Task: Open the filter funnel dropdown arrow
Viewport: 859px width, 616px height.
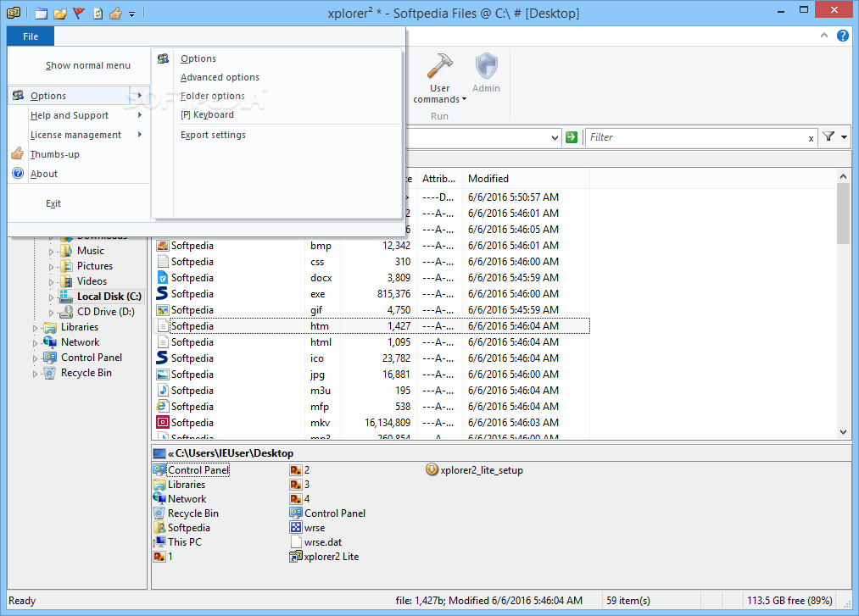Action: coord(845,137)
